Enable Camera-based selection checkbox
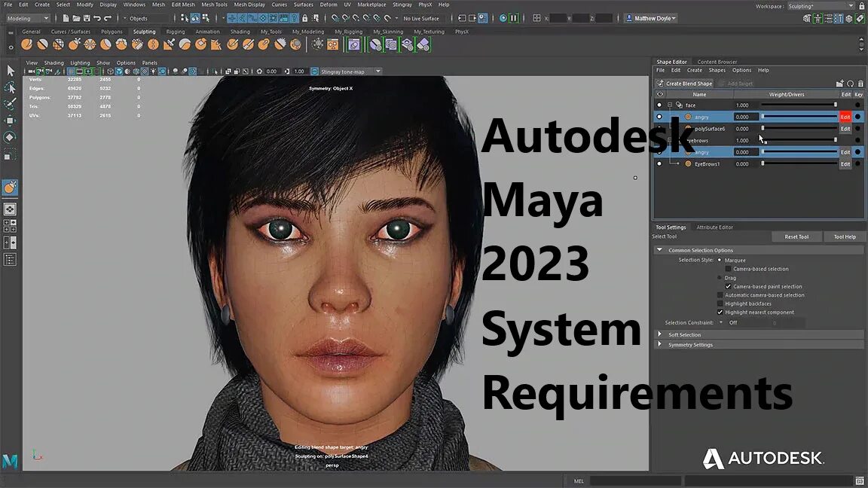The height and width of the screenshot is (488, 868). pyautogui.click(x=728, y=269)
